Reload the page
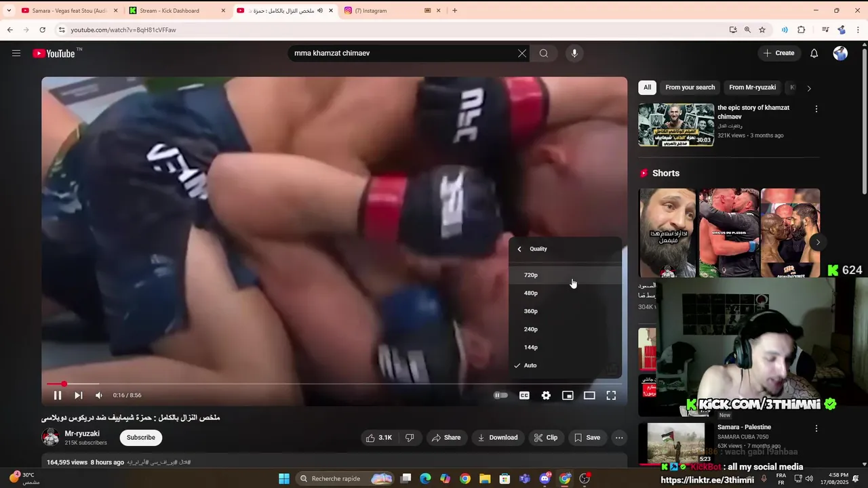This screenshot has height=488, width=868. point(42,30)
